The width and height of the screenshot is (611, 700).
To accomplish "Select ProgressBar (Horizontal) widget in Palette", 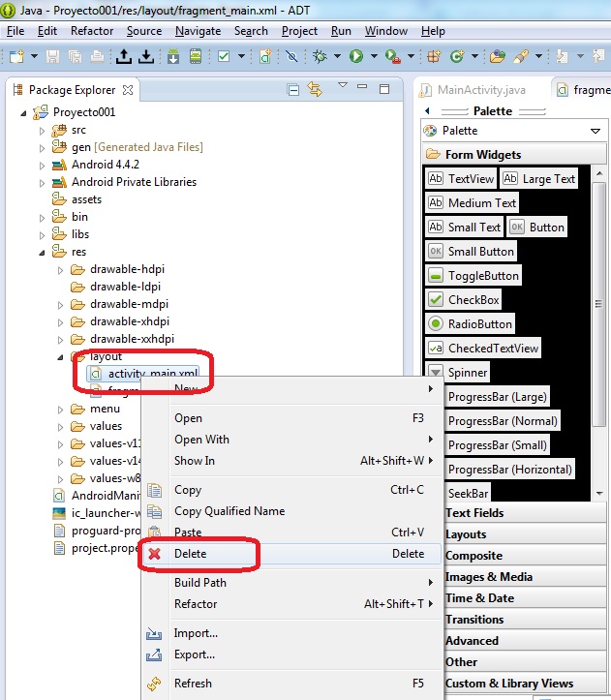I will pyautogui.click(x=509, y=470).
